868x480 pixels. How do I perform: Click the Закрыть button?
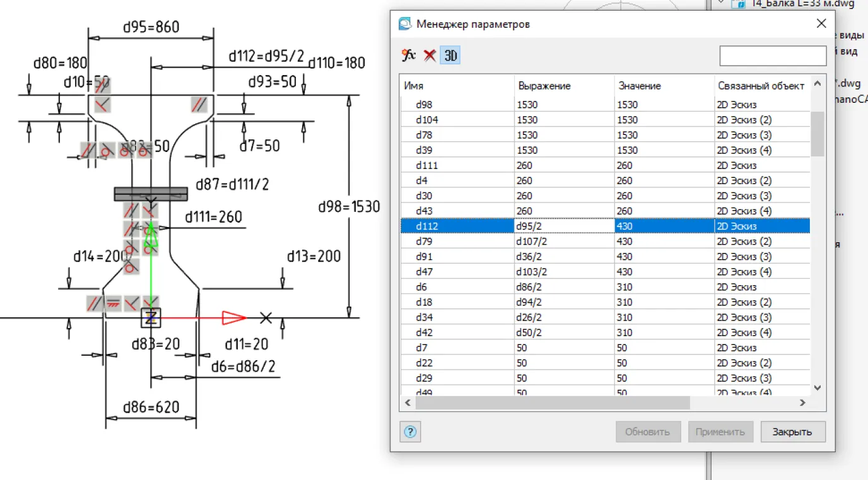point(792,431)
